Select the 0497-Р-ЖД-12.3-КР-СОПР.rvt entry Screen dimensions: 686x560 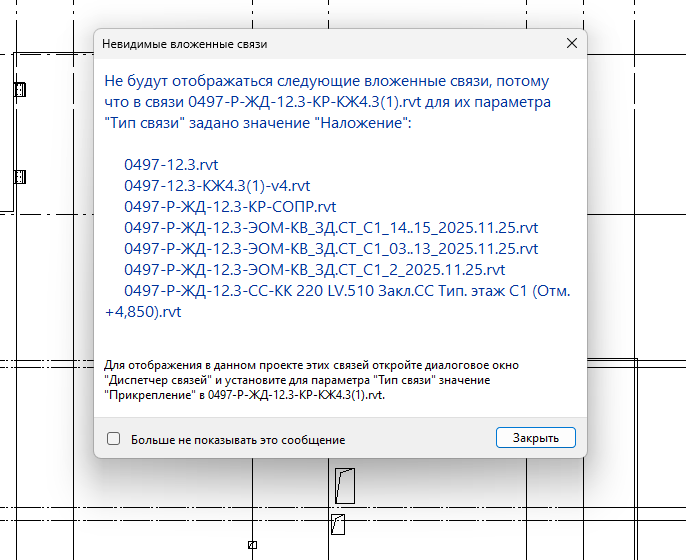coord(230,206)
